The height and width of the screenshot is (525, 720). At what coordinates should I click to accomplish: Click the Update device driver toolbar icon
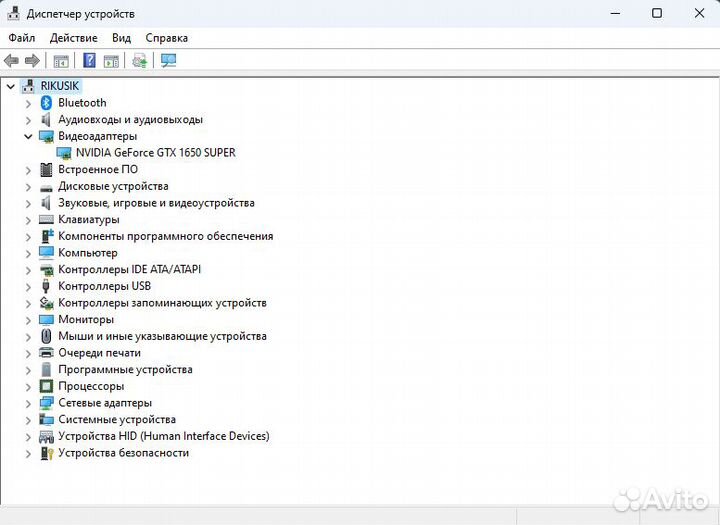point(140,60)
